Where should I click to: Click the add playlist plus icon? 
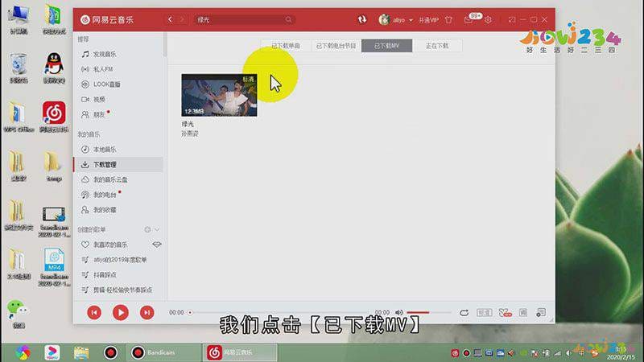pos(147,229)
